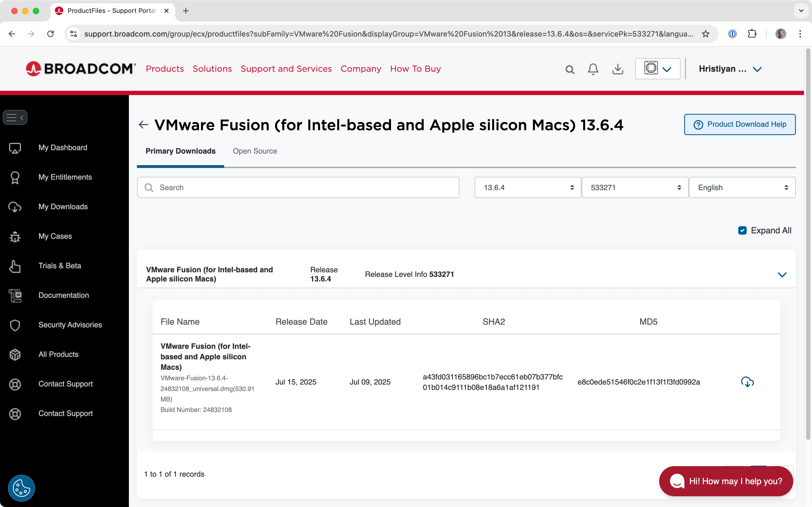The image size is (812, 507).
Task: Uncheck the Expand All checkbox
Action: pyautogui.click(x=742, y=230)
